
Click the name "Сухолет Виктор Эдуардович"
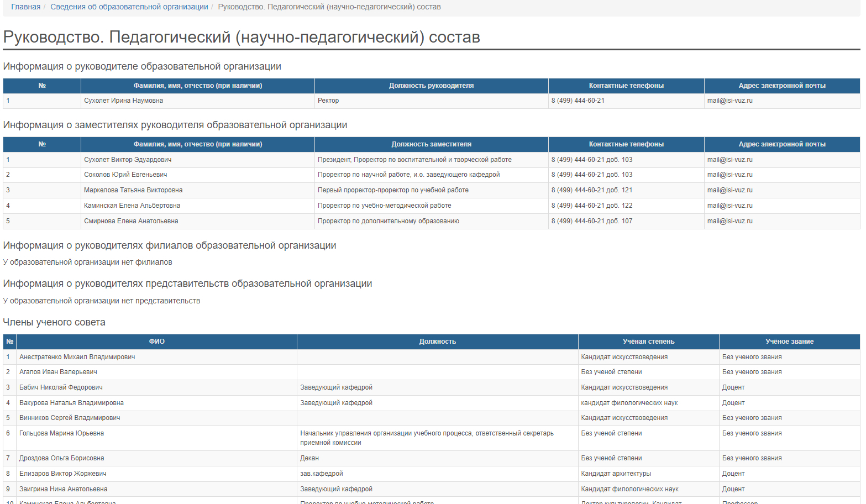point(128,160)
